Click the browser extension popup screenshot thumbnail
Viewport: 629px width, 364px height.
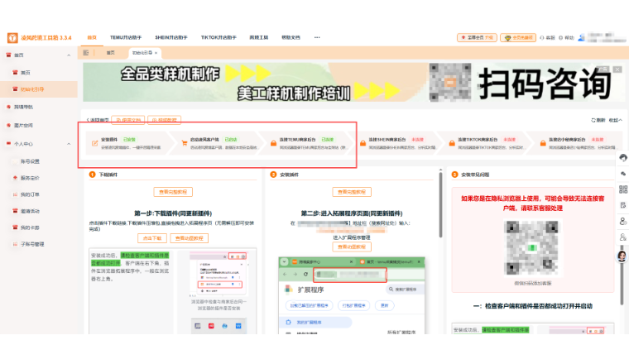tap(218, 274)
